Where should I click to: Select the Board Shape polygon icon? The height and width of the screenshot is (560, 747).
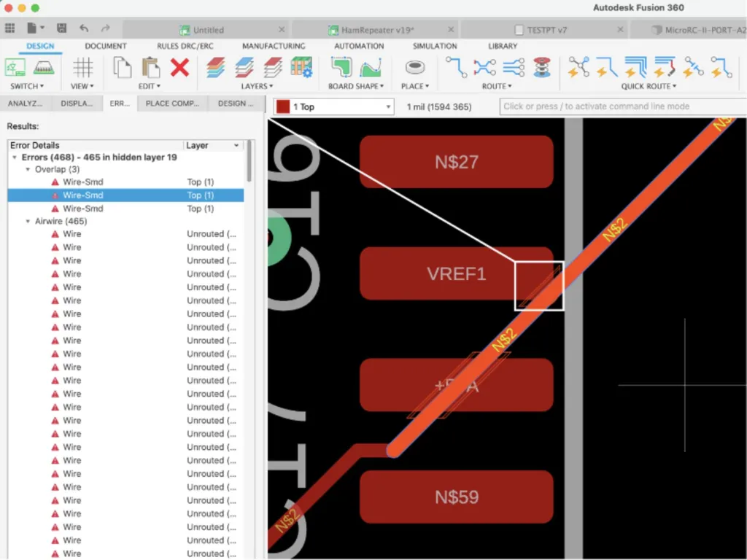pyautogui.click(x=341, y=68)
